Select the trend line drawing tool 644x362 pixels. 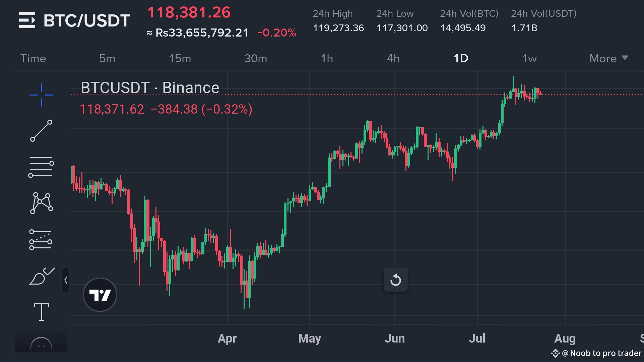(42, 131)
